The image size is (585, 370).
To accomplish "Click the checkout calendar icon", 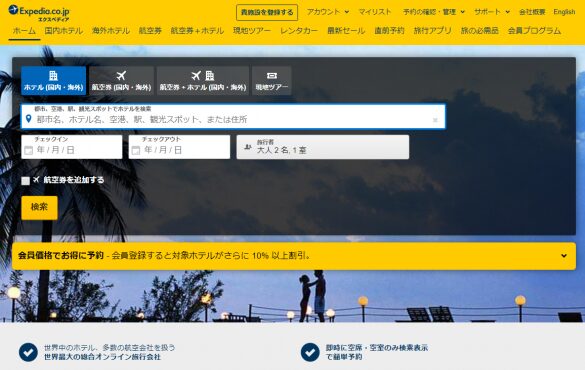I will tap(136, 150).
